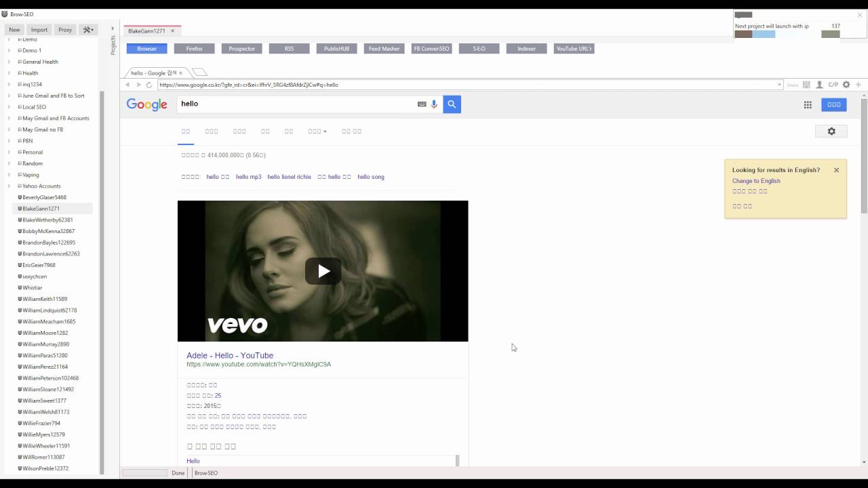The height and width of the screenshot is (488, 868).
Task: Click the Change to English link
Action: click(756, 181)
